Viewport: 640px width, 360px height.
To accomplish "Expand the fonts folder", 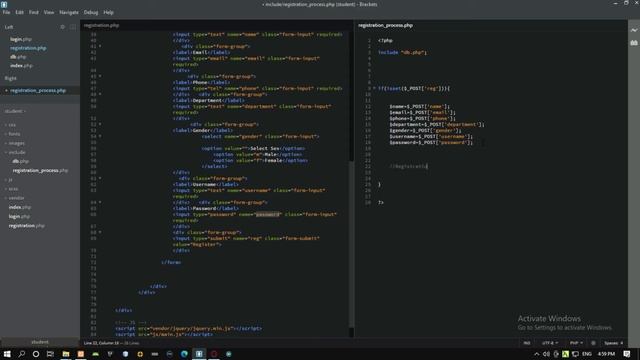I will [x=14, y=134].
